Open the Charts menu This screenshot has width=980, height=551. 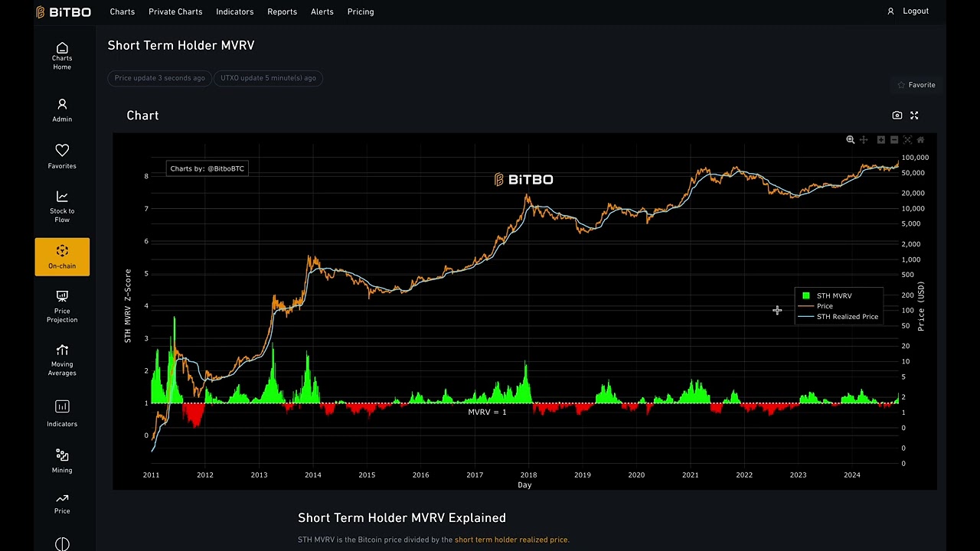point(122,11)
